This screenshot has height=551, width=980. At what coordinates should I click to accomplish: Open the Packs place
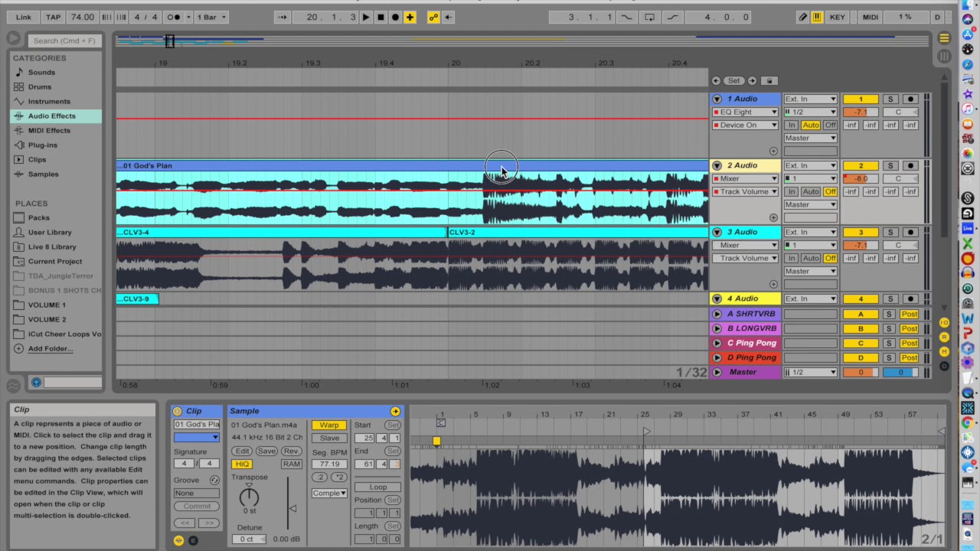38,217
